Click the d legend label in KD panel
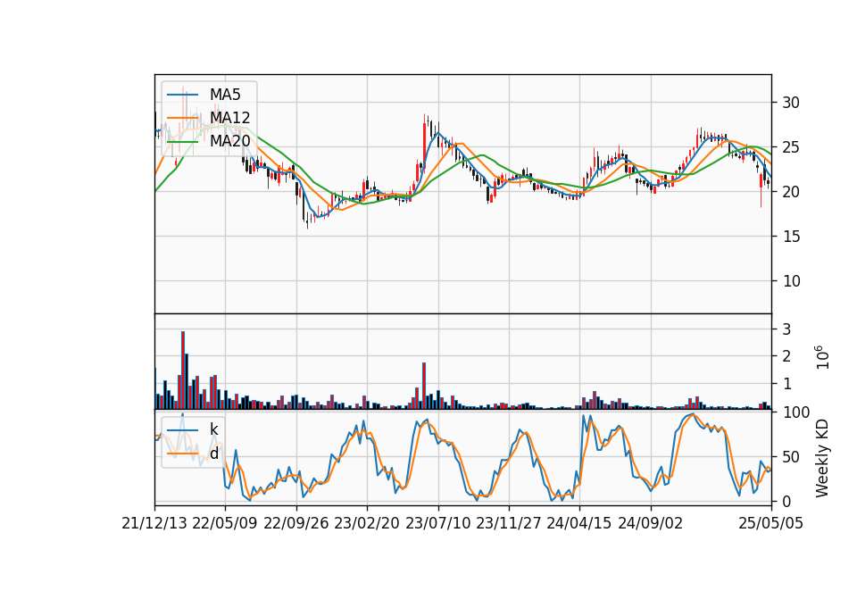Screen dimensions: 857x616 coord(214,454)
